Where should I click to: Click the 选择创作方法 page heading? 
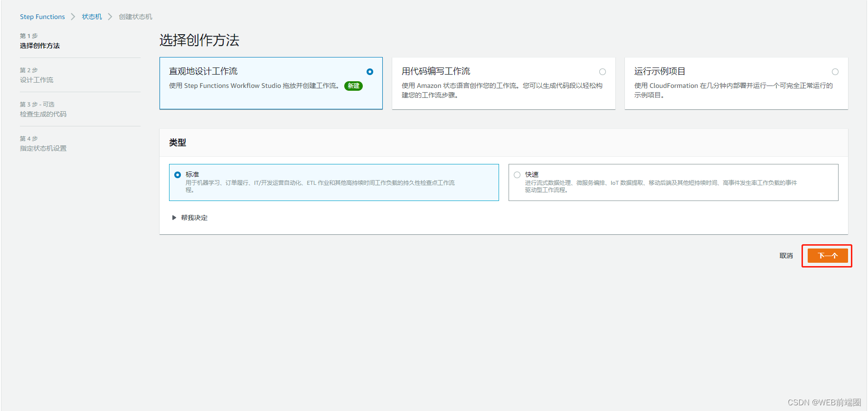[x=199, y=40]
